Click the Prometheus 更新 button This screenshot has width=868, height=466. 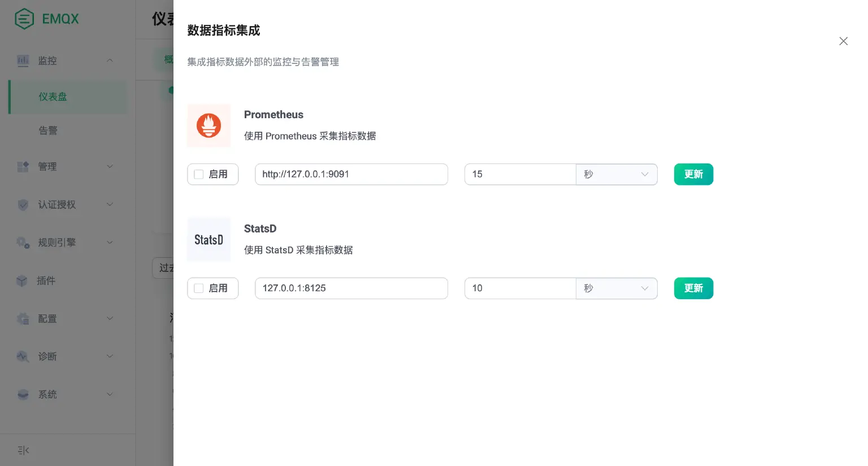[x=693, y=174]
